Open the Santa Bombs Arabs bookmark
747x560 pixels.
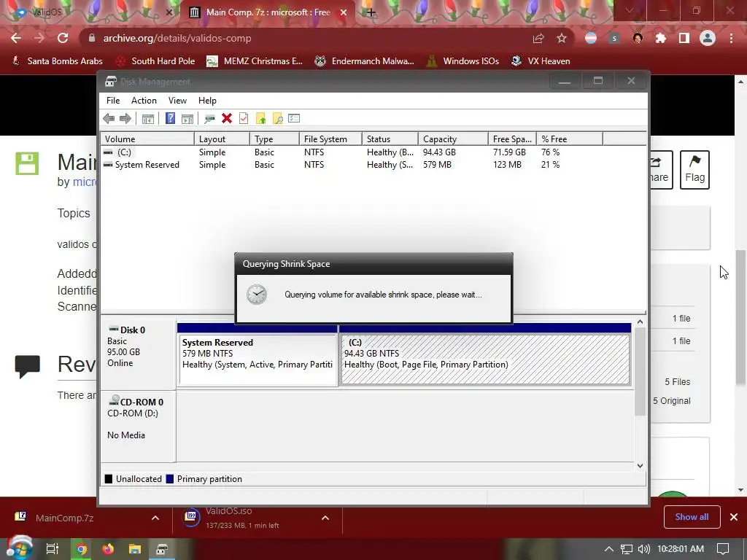point(57,61)
